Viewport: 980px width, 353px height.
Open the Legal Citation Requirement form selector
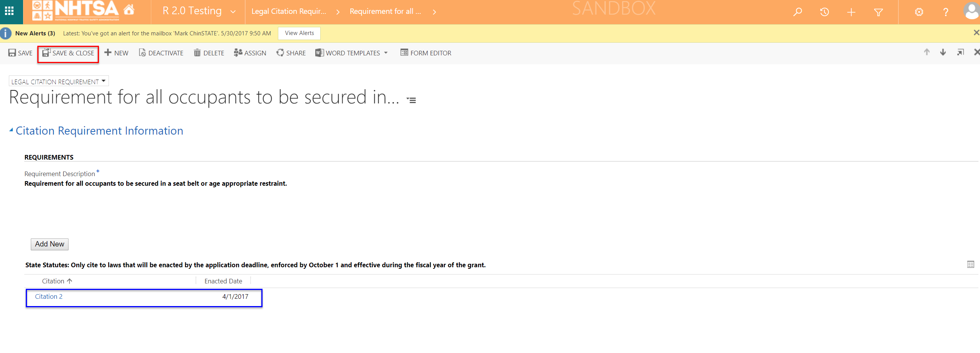pyautogui.click(x=59, y=82)
